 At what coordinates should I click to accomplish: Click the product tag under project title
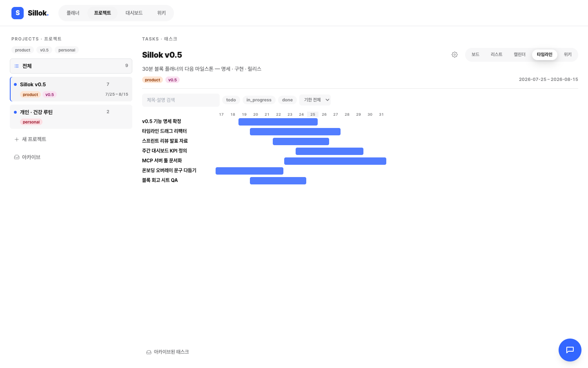click(x=153, y=80)
